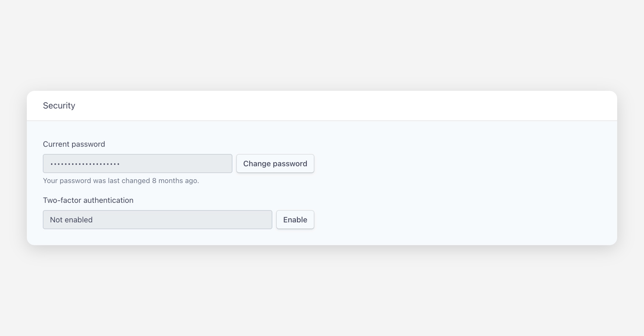Screen dimensions: 644x336
Task: Click the word "password" in Change password button
Action: pos(290,163)
